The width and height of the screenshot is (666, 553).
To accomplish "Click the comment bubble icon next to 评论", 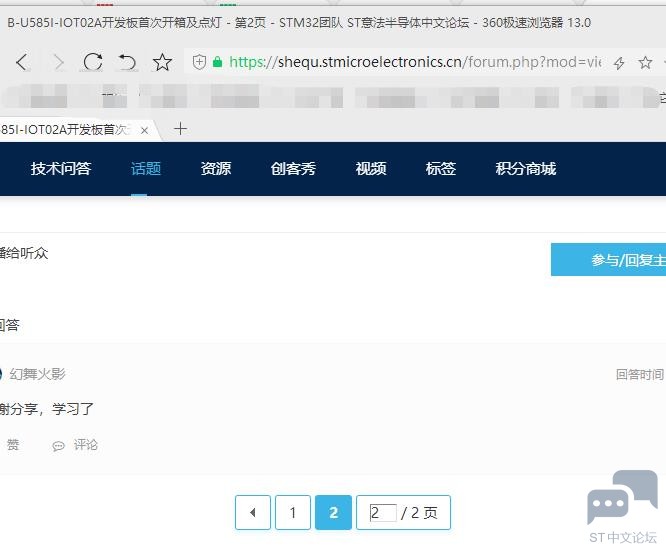I will point(59,446).
